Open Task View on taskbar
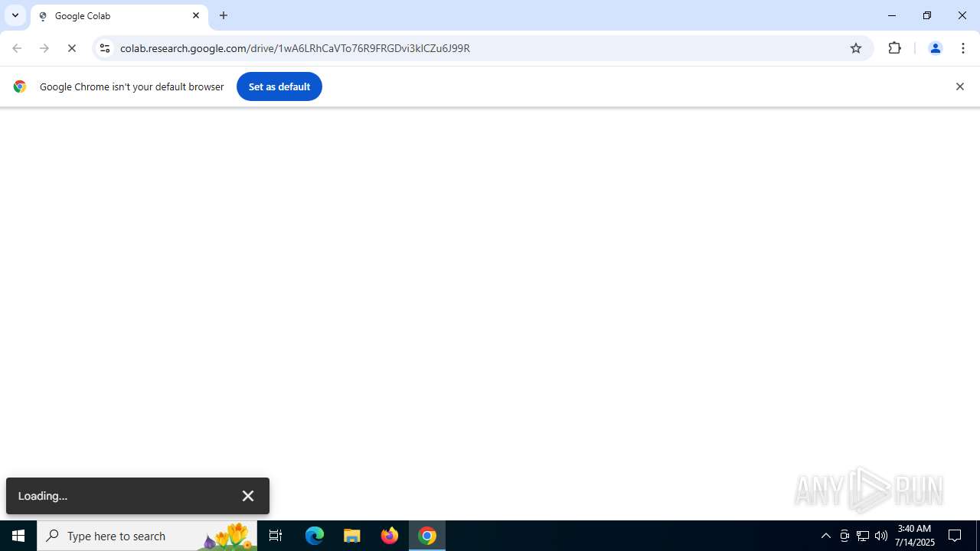This screenshot has width=980, height=551. pyautogui.click(x=276, y=536)
